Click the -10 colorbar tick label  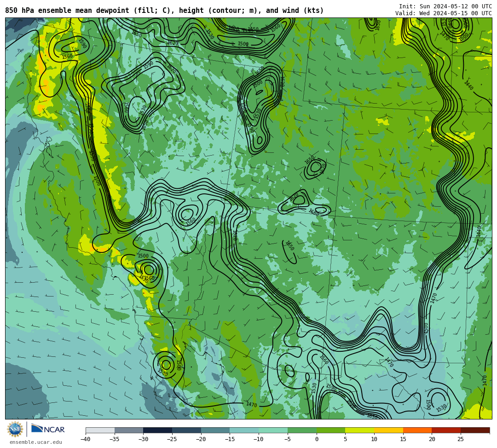coord(258,439)
